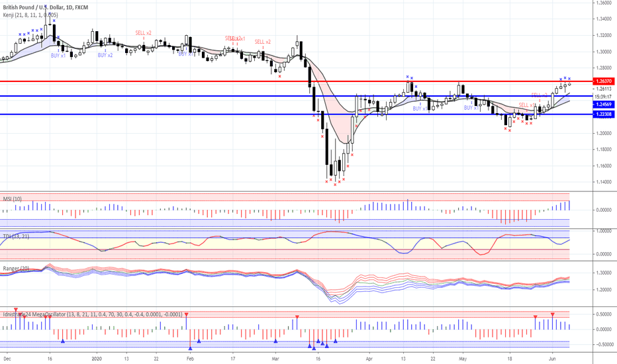Select the Kenji (21, 8, 11, 1, 0.005) indicator label

point(30,15)
